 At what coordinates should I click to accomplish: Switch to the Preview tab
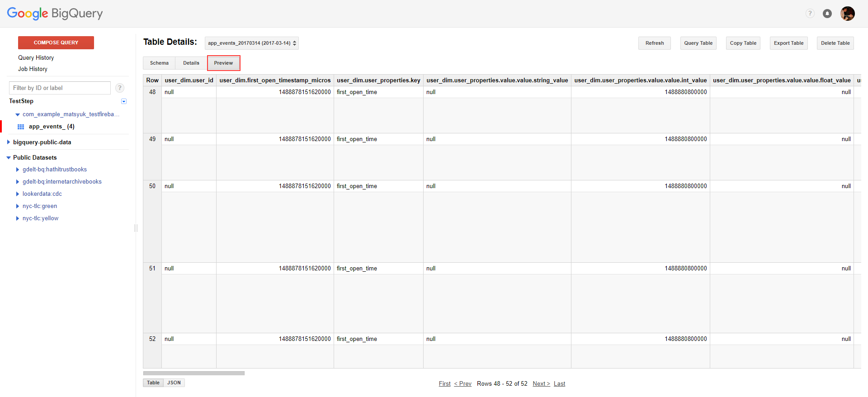(223, 63)
